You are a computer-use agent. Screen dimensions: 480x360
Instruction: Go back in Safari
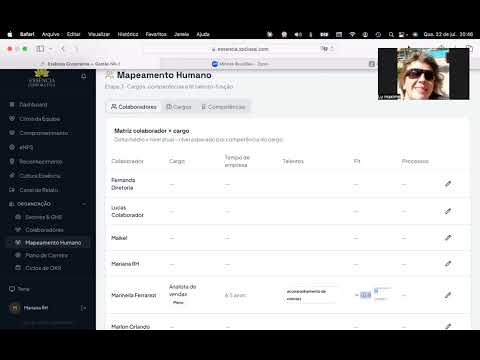tap(63, 49)
